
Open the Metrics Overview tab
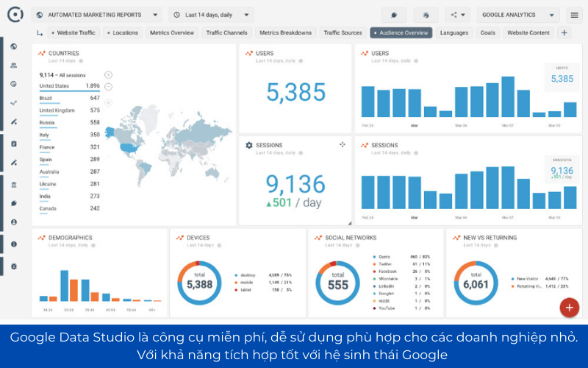pyautogui.click(x=172, y=32)
